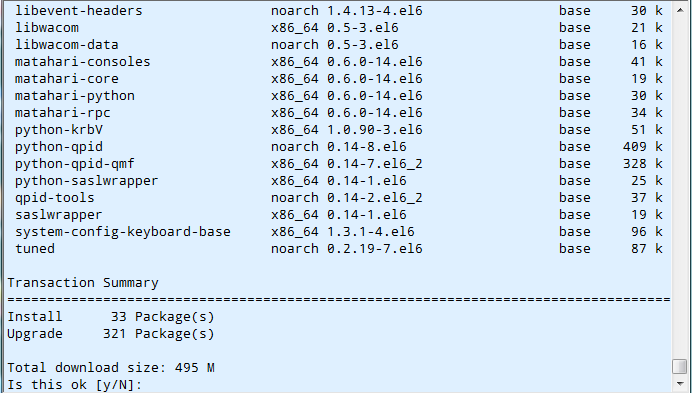Click the libwacom-data package name
The width and height of the screenshot is (692, 393).
(x=67, y=45)
